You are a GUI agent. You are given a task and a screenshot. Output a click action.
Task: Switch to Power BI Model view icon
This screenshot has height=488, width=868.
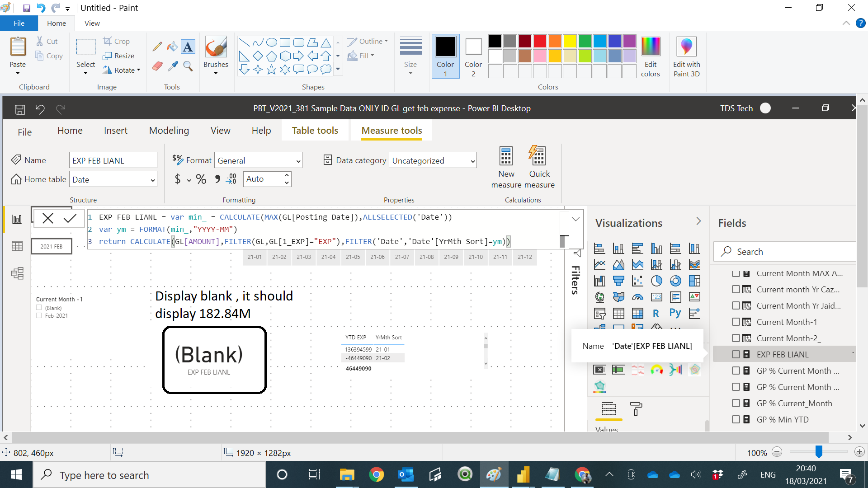(x=17, y=273)
